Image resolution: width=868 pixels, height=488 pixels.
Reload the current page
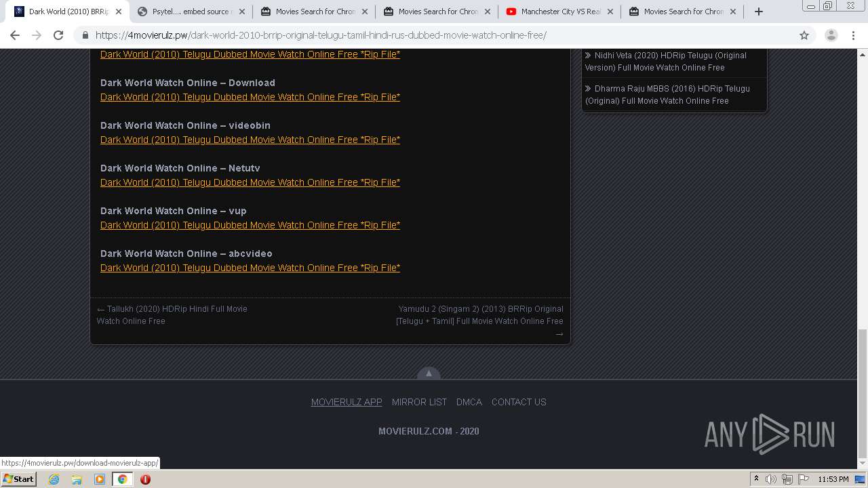(58, 35)
